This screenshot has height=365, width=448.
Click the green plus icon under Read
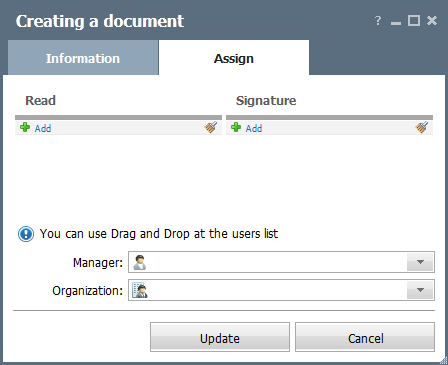click(x=25, y=127)
